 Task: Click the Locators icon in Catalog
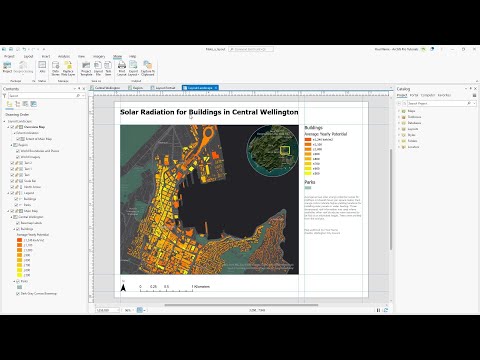(x=404, y=147)
